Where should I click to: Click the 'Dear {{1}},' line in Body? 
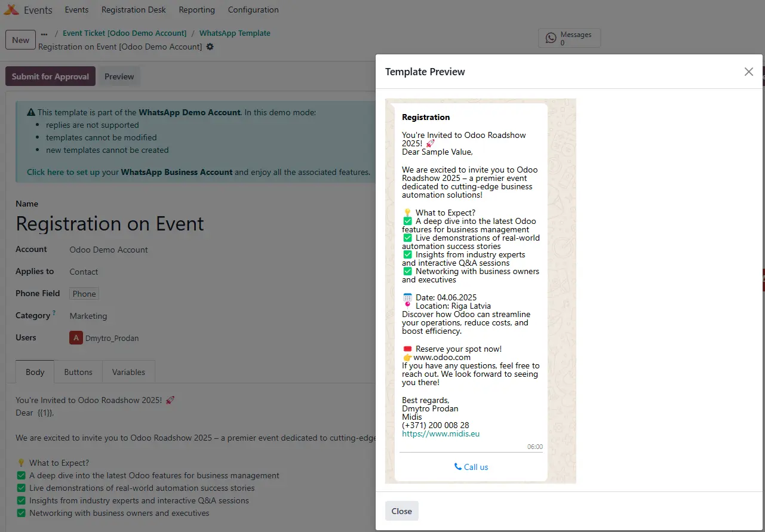(35, 413)
